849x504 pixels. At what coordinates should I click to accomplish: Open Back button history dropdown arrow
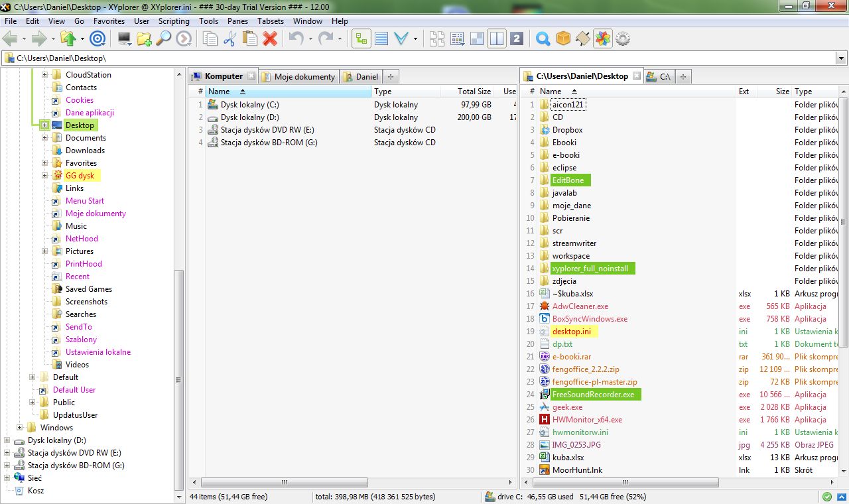coord(24,38)
